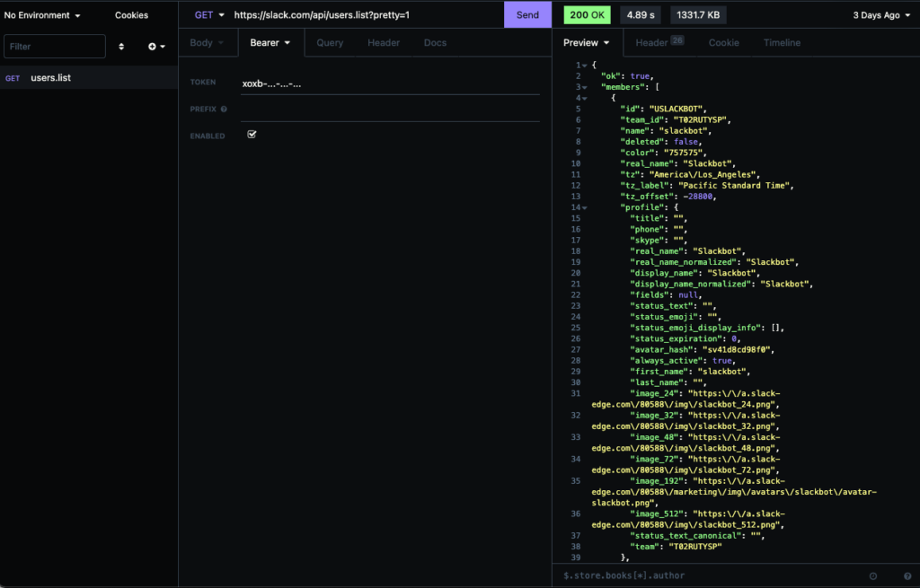The image size is (920, 588).
Task: Open the Cookies manager
Action: coord(131,15)
